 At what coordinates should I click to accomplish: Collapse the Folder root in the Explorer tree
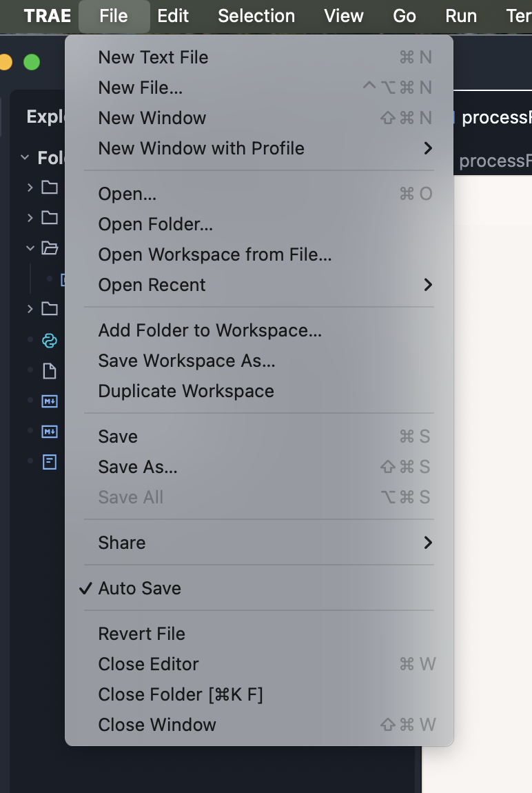point(25,157)
